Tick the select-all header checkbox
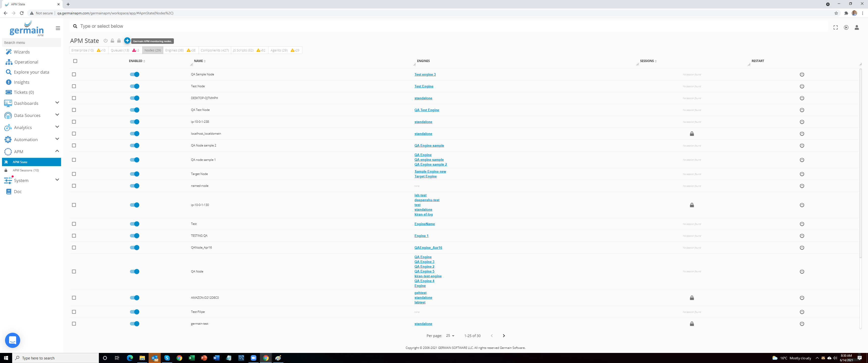Image resolution: width=868 pixels, height=363 pixels. (75, 61)
